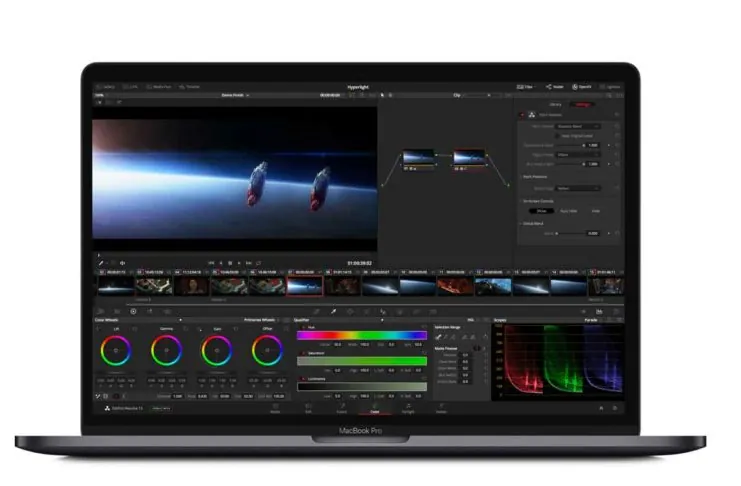The height and width of the screenshot is (486, 741).
Task: Reset the Gain color wheel
Action: pos(236,329)
